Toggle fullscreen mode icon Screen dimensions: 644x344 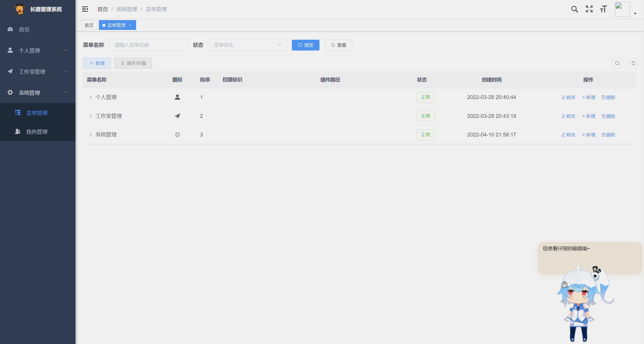589,9
